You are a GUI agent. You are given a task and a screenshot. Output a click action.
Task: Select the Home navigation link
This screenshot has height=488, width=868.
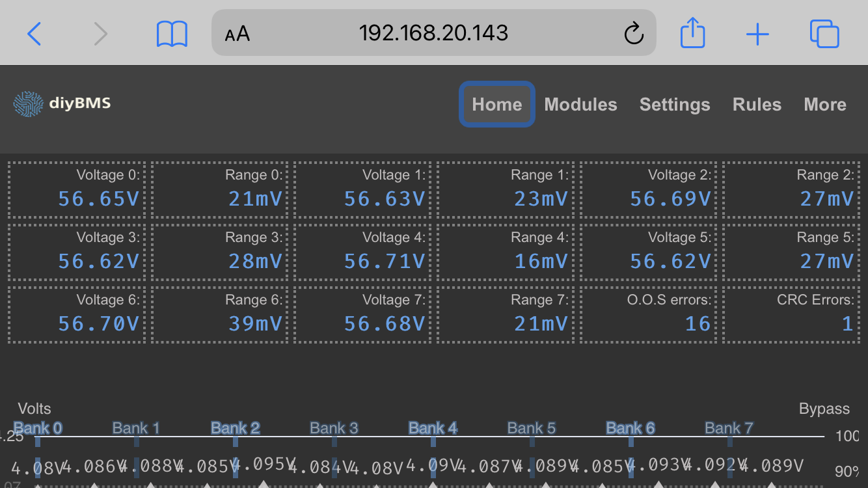pos(496,104)
